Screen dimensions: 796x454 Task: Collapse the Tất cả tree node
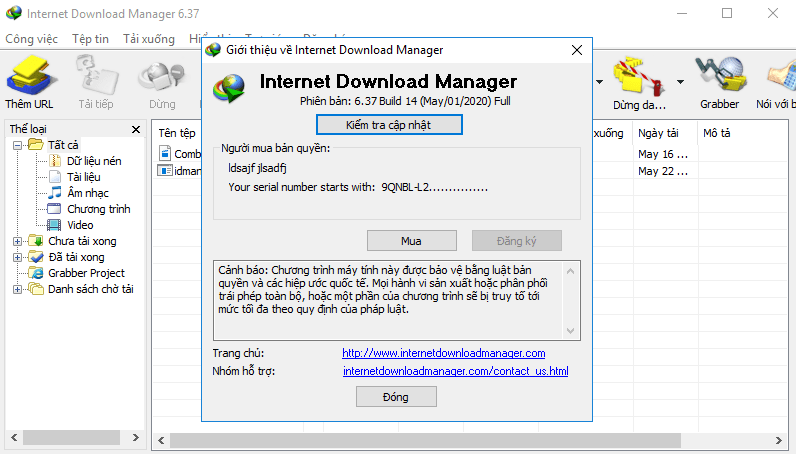coord(17,145)
